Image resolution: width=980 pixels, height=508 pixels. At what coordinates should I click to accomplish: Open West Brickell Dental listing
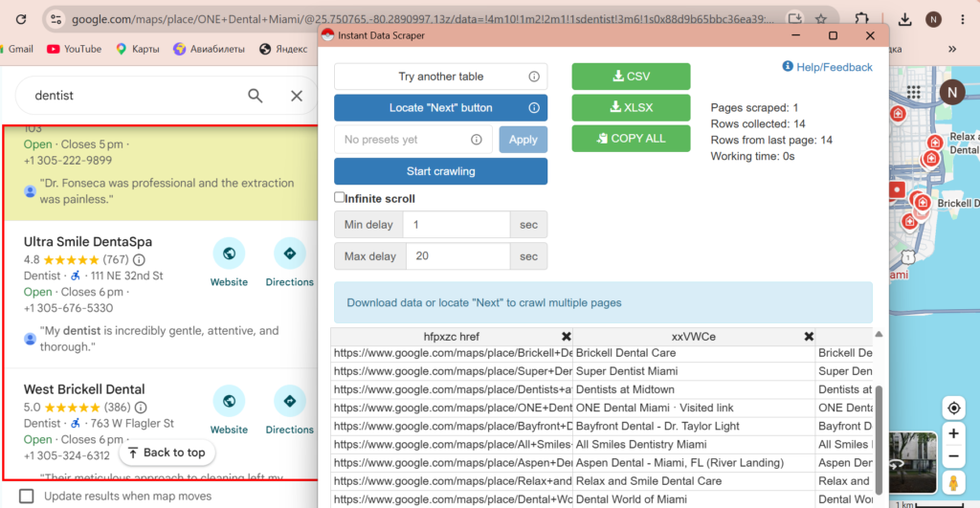point(84,389)
